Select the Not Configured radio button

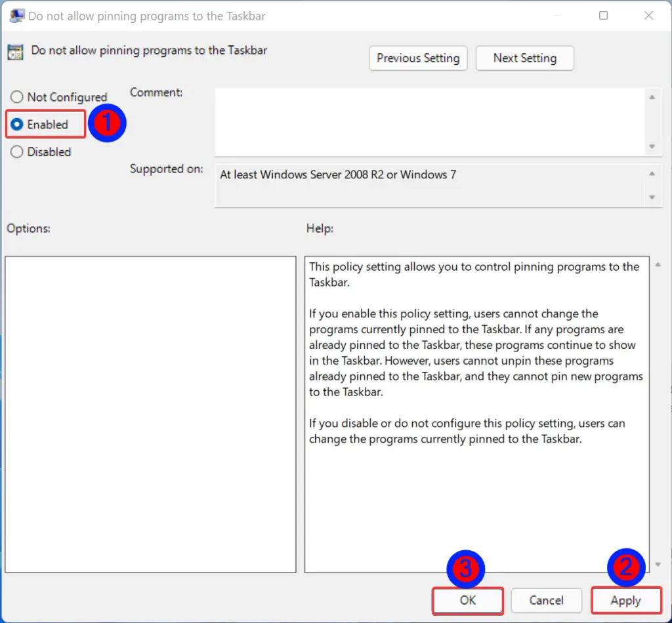pyautogui.click(x=16, y=96)
